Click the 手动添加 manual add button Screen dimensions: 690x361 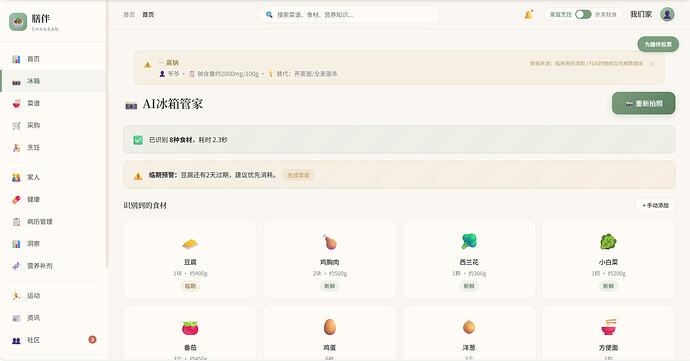pos(655,205)
